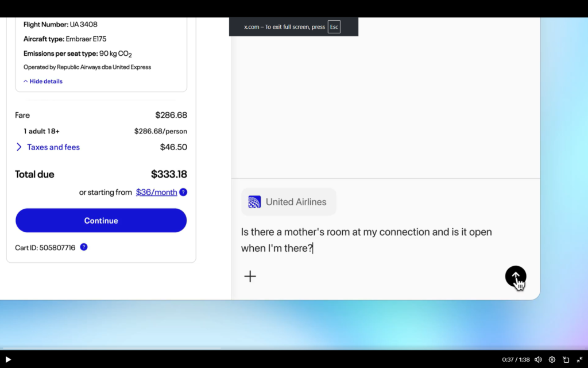Viewport: 588px width, 368px height.
Task: Open help icon beside $36/month
Action: tap(183, 192)
